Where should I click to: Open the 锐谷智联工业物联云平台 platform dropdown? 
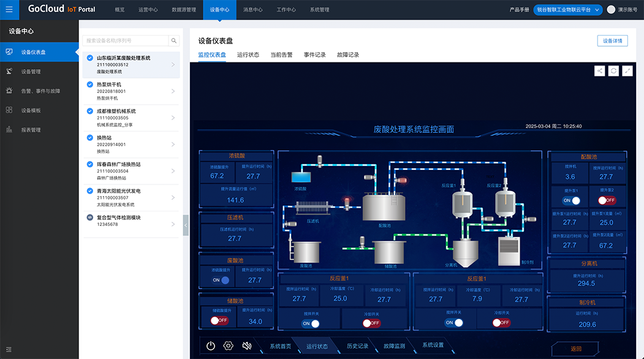(x=567, y=10)
